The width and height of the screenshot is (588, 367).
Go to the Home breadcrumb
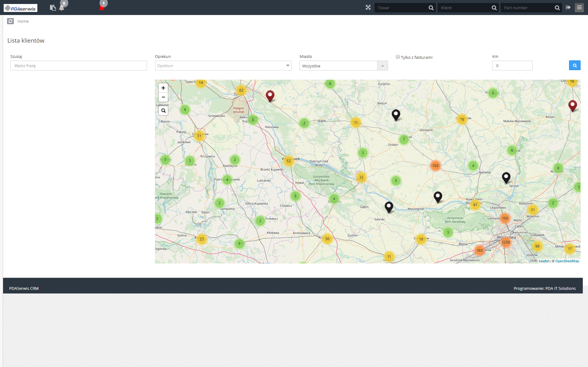point(23,21)
